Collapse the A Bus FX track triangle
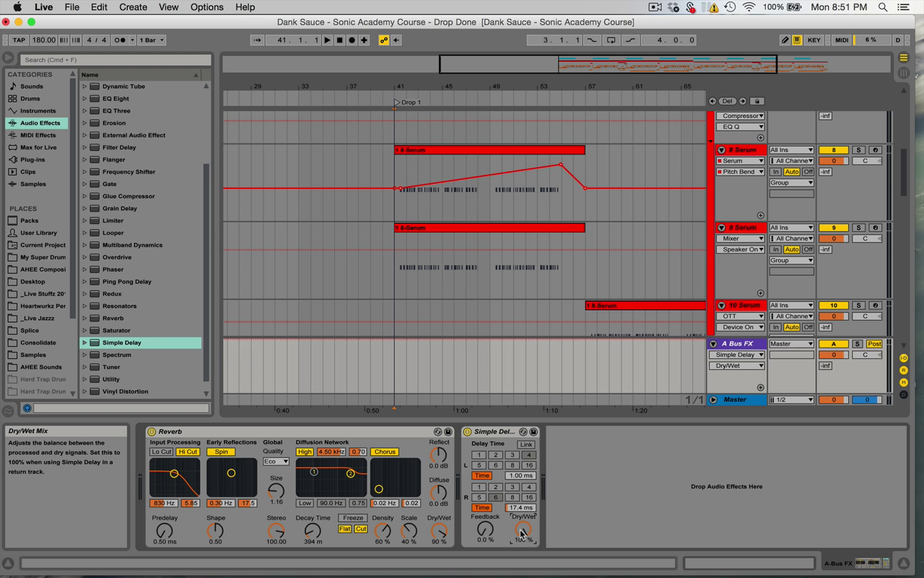The image size is (924, 578). click(x=713, y=344)
